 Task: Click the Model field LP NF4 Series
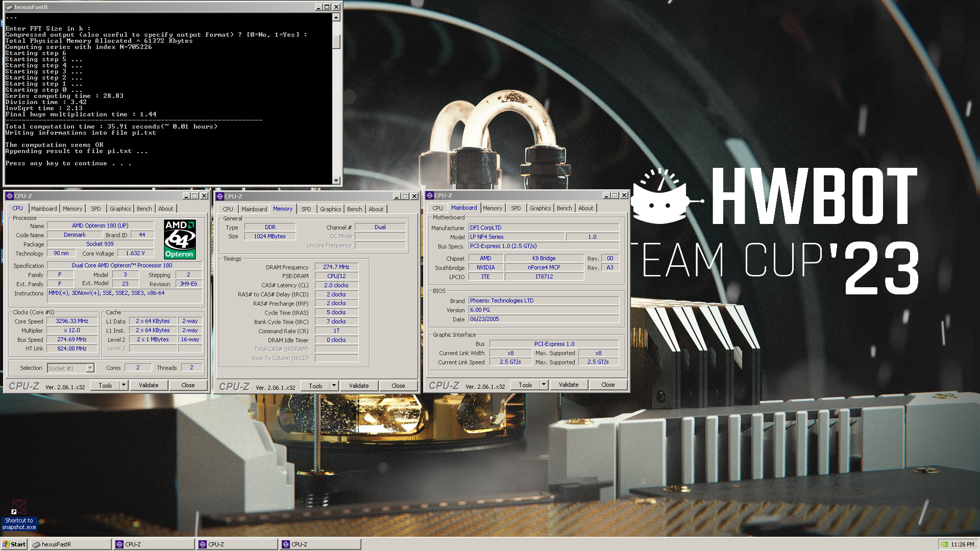517,237
